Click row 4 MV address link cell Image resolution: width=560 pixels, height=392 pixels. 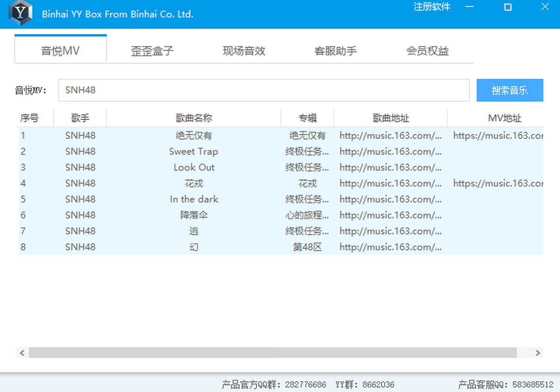pyautogui.click(x=498, y=183)
